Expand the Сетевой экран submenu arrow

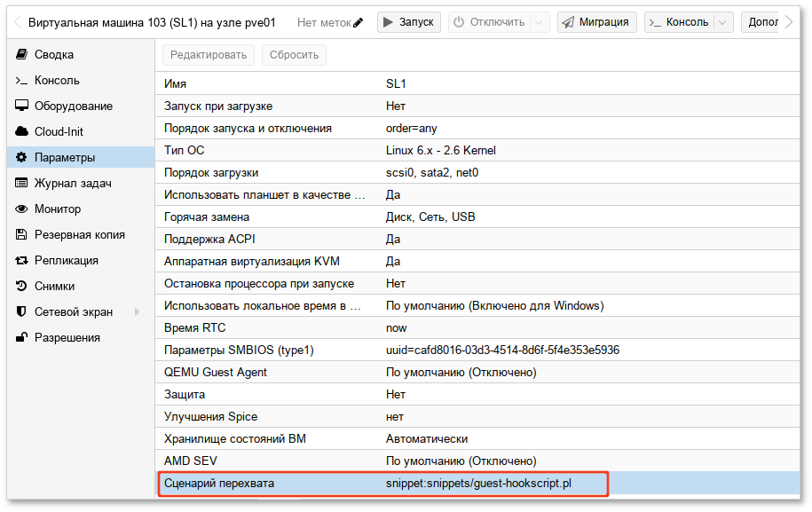click(x=137, y=312)
